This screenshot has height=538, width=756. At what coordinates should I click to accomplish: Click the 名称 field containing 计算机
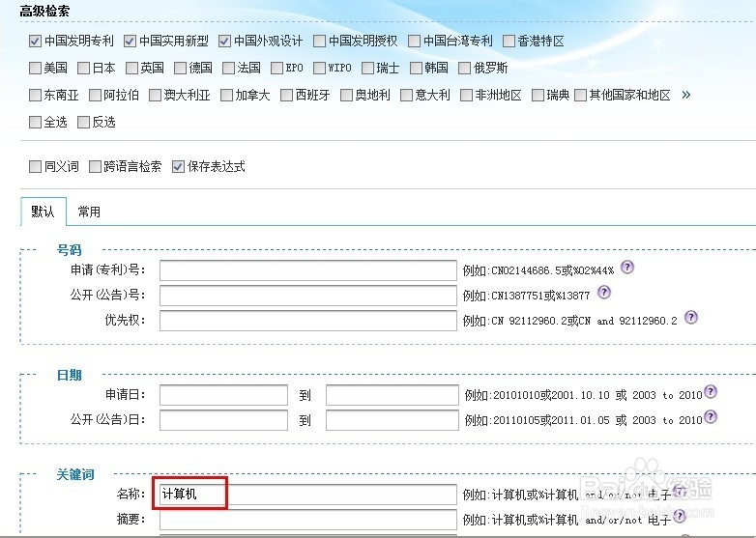pos(308,495)
